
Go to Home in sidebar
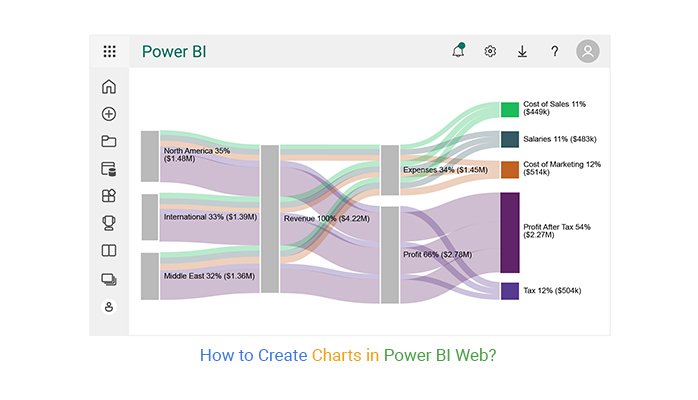coord(109,86)
